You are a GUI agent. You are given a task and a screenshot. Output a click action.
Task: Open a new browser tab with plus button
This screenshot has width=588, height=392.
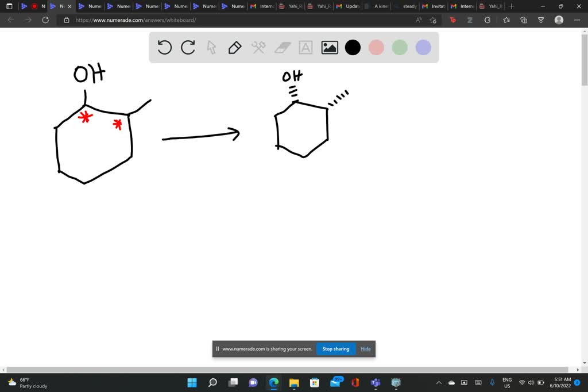(510, 6)
